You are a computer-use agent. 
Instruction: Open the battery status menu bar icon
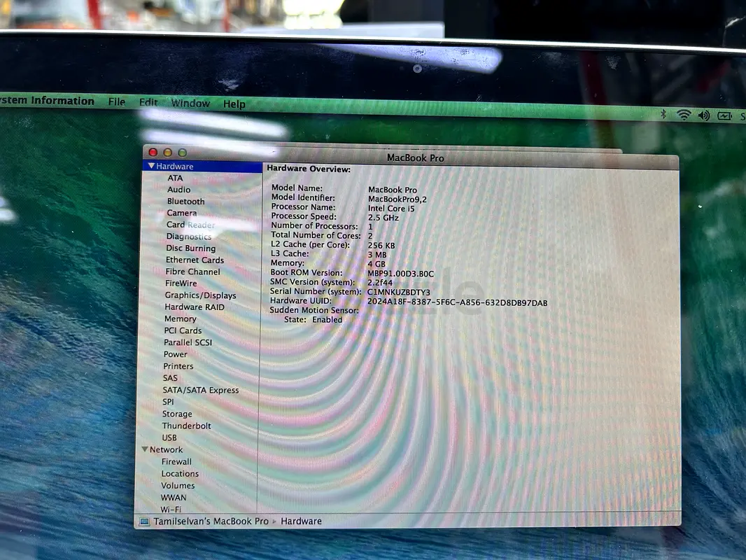pyautogui.click(x=724, y=115)
